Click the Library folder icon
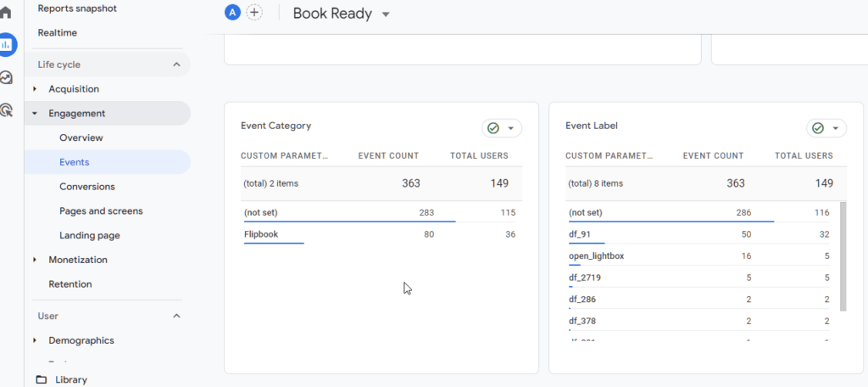The height and width of the screenshot is (387, 868). (42, 379)
